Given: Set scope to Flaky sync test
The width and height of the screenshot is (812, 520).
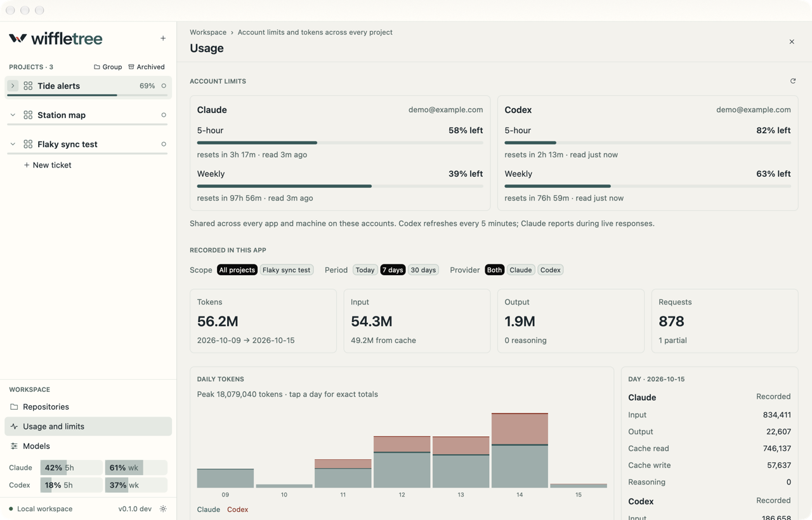Looking at the screenshot, I should [x=287, y=270].
